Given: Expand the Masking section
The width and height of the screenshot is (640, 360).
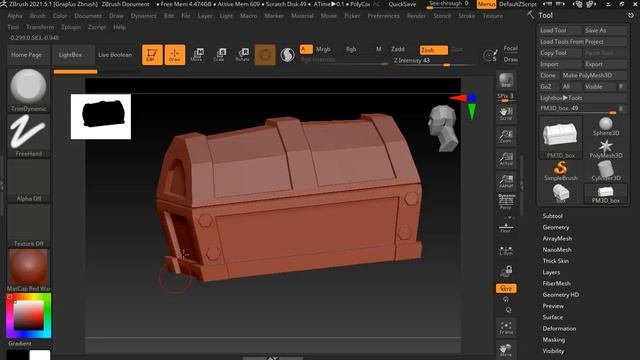Looking at the screenshot, I should [x=553, y=340].
